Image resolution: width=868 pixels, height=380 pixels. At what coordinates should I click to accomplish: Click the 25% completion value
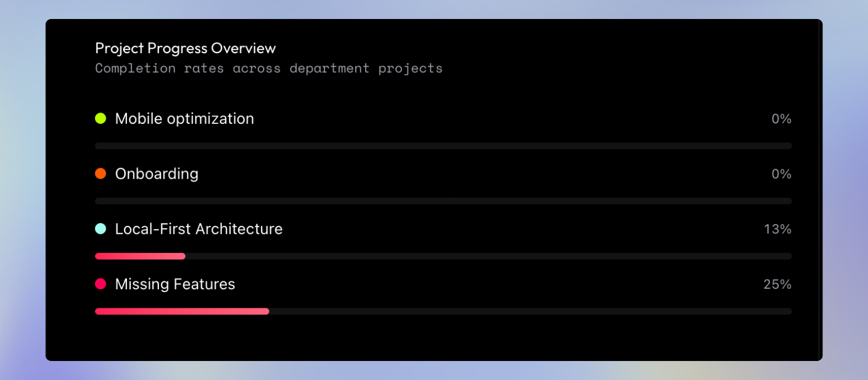[x=777, y=284]
